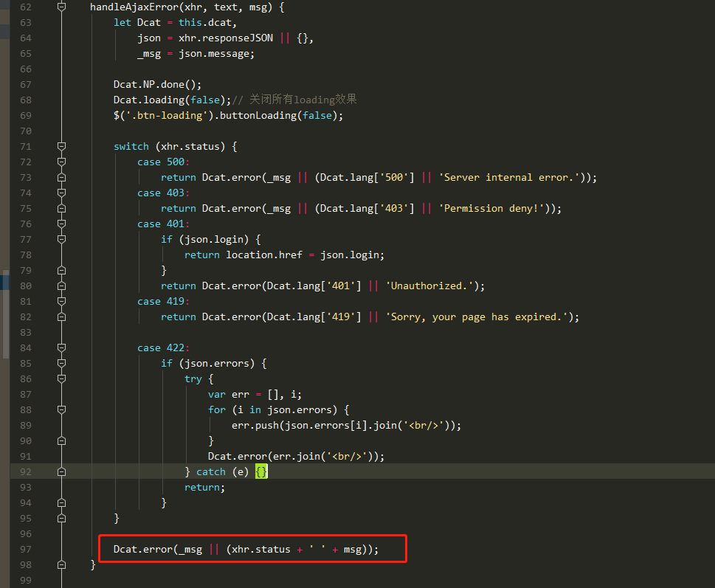Viewport: 715px width, 588px height.
Task: Toggle fold marker at line 72
Action: pos(61,162)
